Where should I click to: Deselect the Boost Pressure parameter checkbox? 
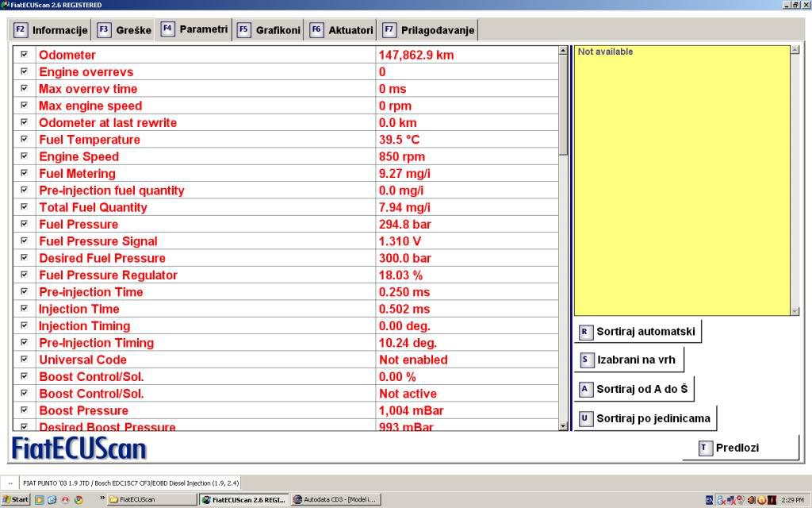24,410
